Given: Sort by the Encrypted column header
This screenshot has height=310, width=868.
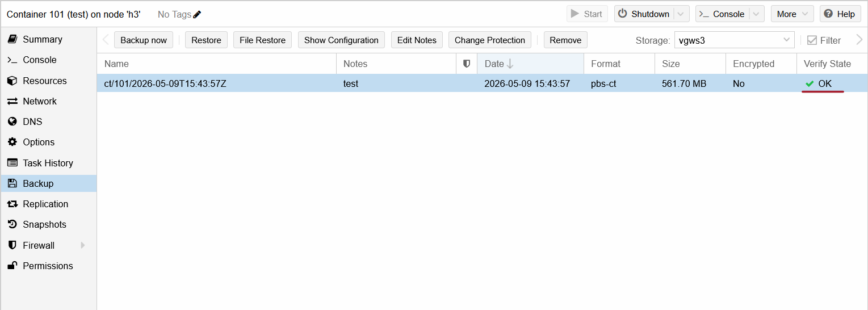Looking at the screenshot, I should click(x=761, y=64).
